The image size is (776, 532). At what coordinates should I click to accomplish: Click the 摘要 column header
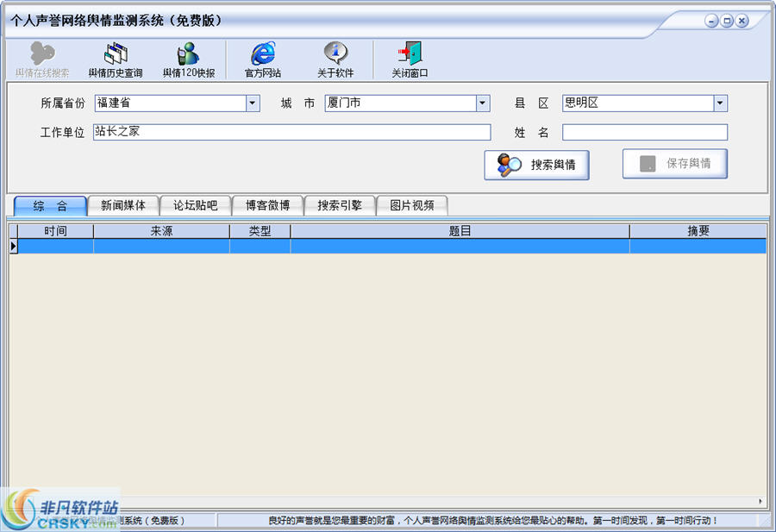698,231
